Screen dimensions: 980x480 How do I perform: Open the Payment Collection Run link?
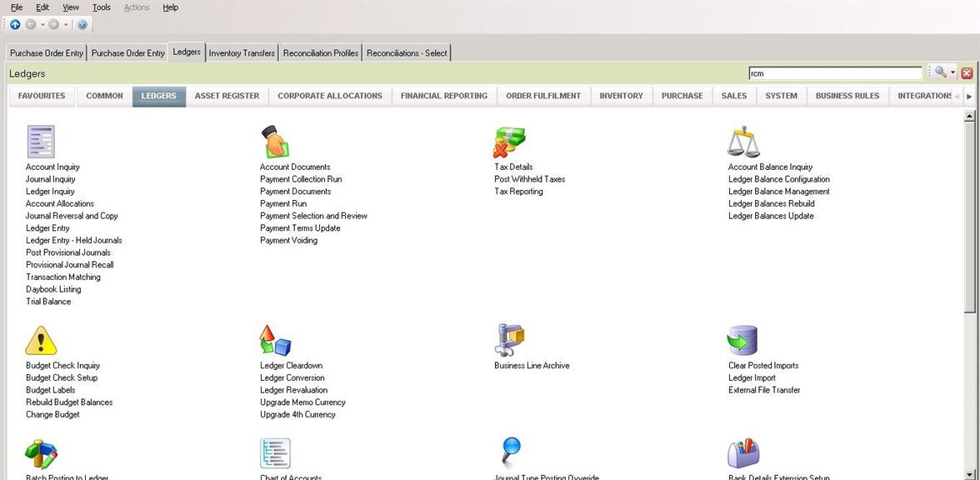301,178
